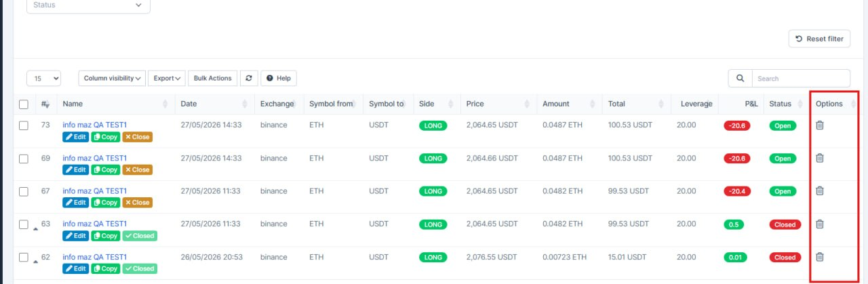The width and height of the screenshot is (868, 284).
Task: Select checkbox for trade 67
Action: 24,191
